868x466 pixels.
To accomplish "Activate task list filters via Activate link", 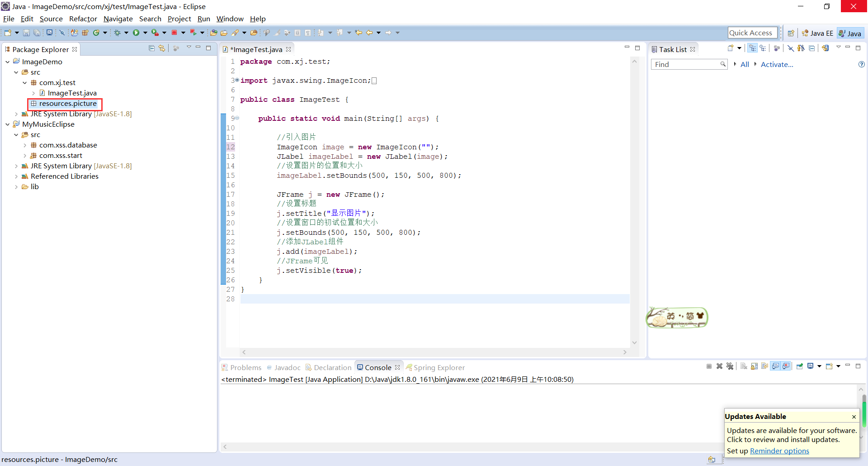I will pyautogui.click(x=776, y=64).
